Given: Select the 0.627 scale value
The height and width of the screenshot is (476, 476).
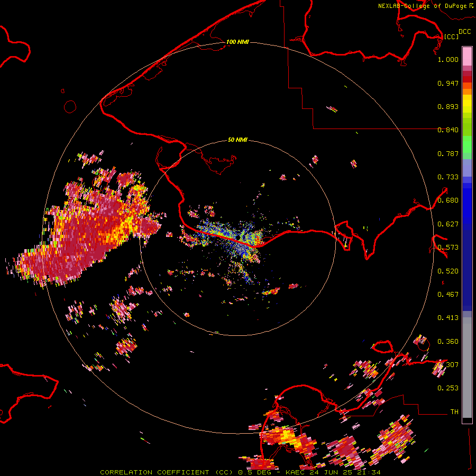Looking at the screenshot, I should coord(448,224).
